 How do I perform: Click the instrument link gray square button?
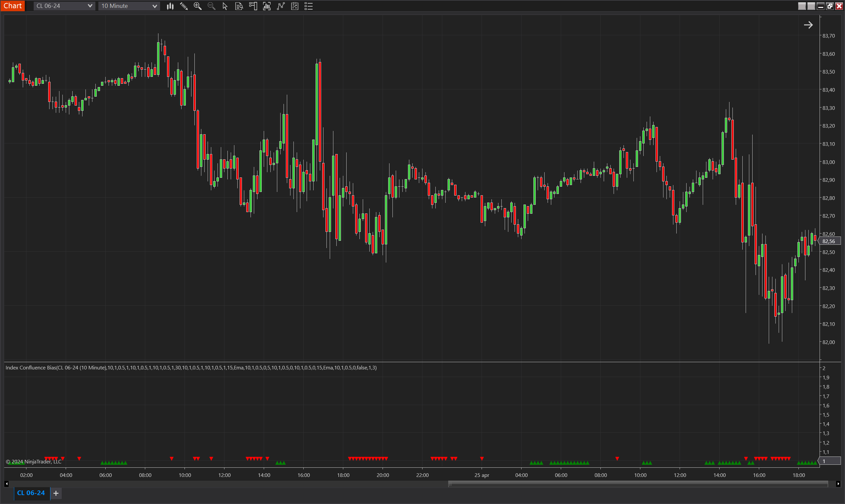pyautogui.click(x=802, y=6)
